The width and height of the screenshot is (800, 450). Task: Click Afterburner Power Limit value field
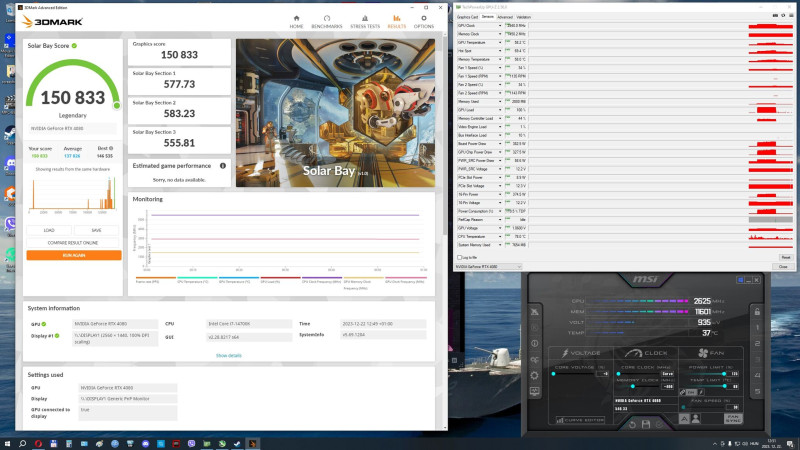735,374
